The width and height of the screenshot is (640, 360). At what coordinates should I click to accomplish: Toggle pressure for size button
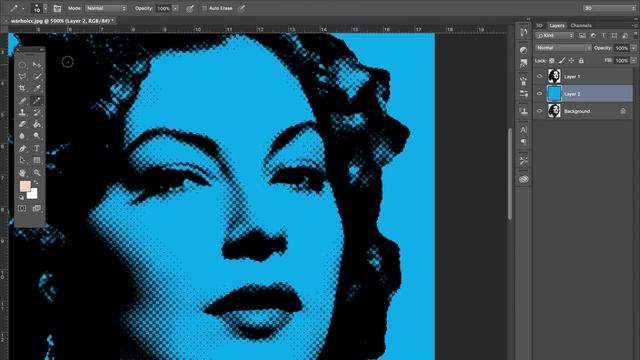(x=242, y=8)
